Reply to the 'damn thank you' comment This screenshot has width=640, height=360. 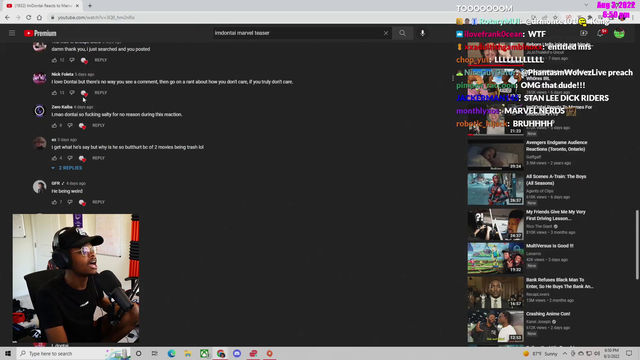point(100,60)
